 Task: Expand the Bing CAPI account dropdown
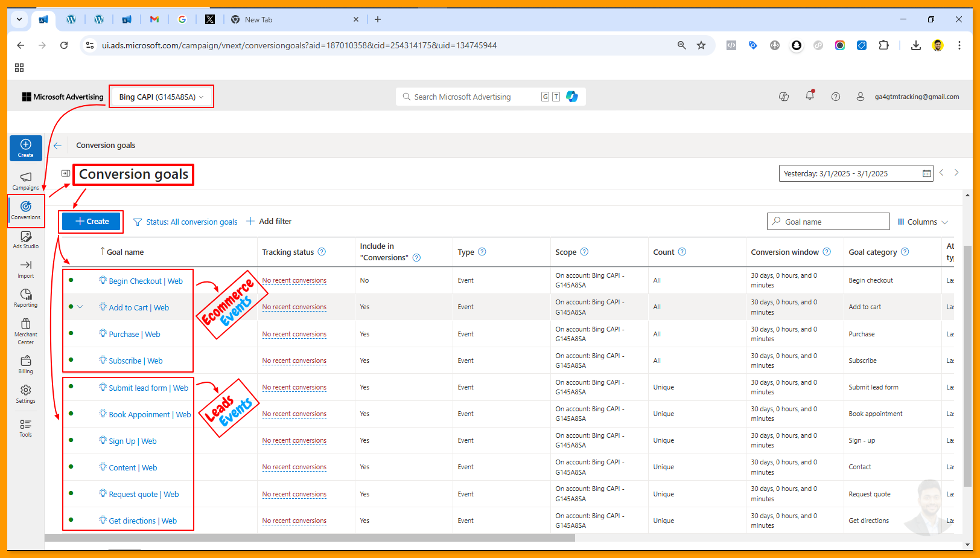pyautogui.click(x=161, y=97)
